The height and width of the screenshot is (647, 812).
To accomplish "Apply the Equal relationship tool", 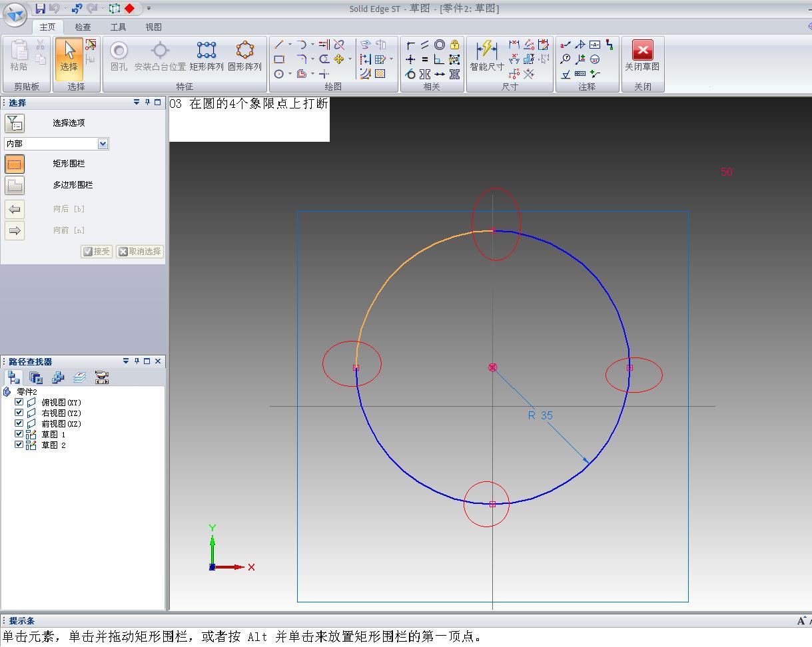I will point(425,59).
